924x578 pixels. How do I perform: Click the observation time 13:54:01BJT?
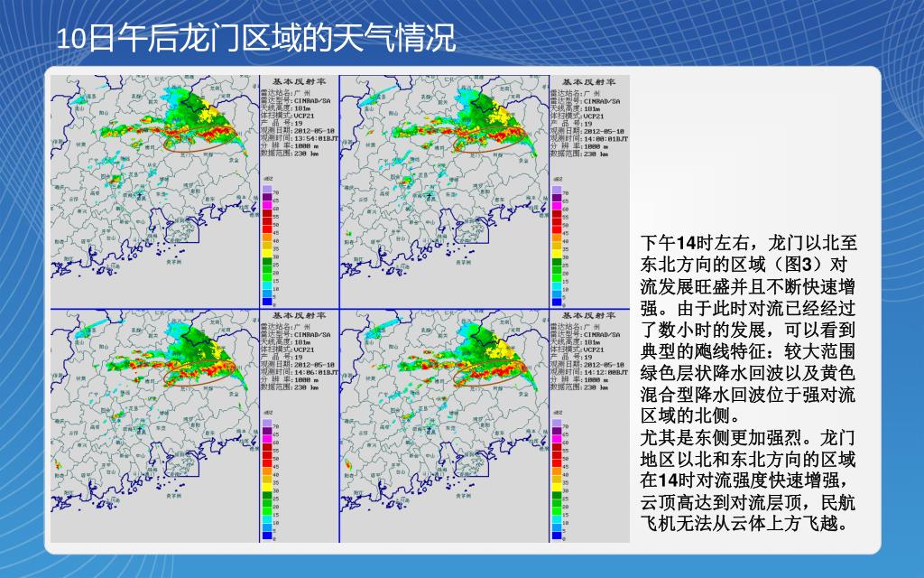click(316, 138)
